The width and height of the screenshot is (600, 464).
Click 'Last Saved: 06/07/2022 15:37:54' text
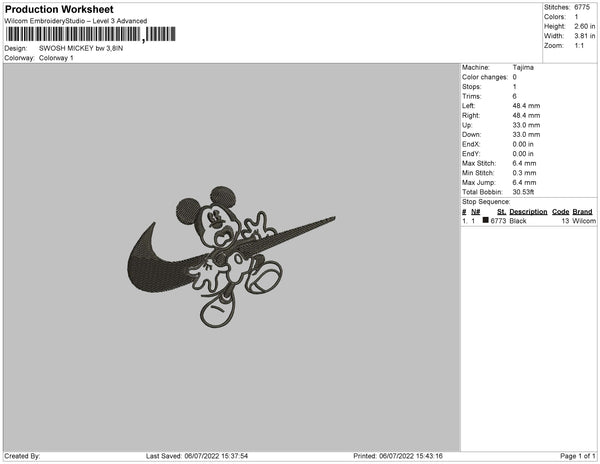197,456
